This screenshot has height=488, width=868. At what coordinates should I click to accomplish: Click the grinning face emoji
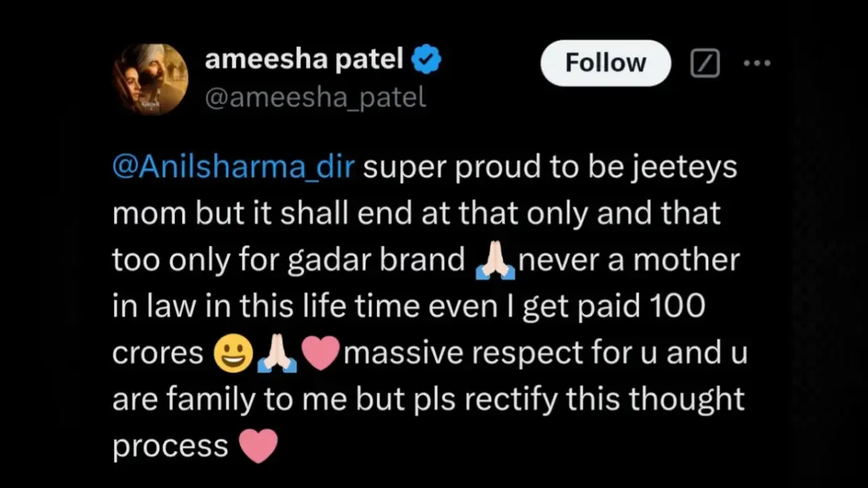pos(232,355)
